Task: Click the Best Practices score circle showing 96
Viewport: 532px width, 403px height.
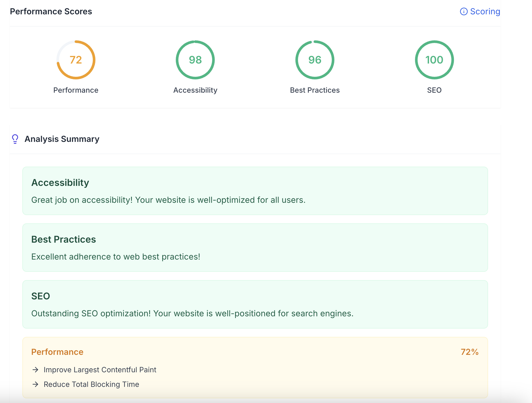Action: 315,60
